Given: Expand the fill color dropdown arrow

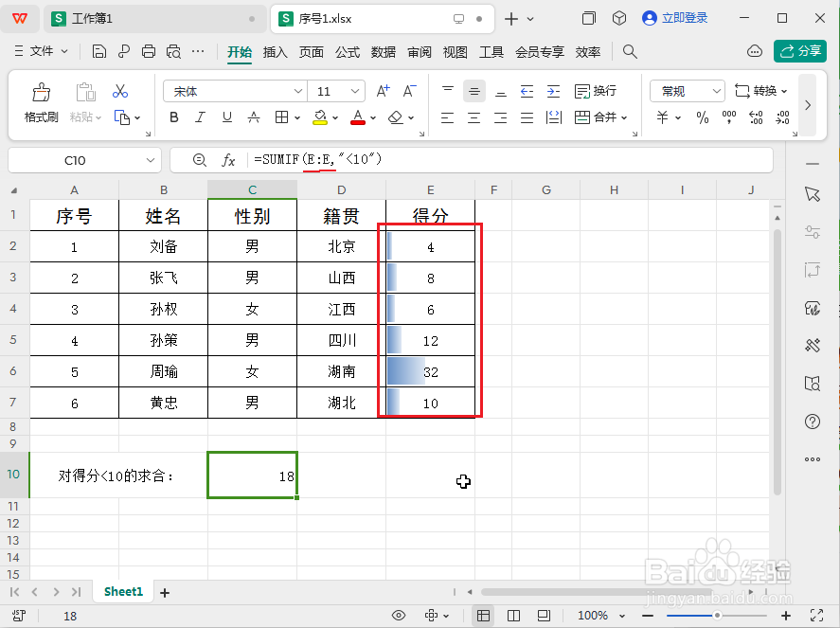Looking at the screenshot, I should click(x=336, y=117).
